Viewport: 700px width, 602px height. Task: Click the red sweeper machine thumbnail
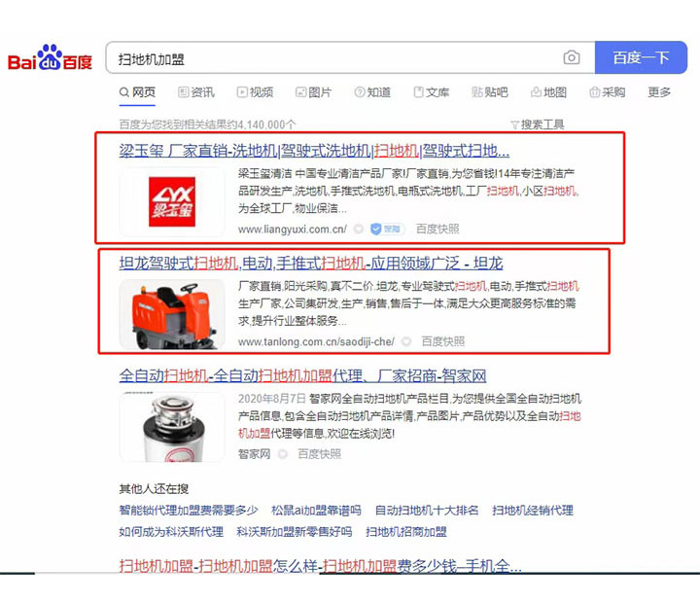[x=172, y=314]
